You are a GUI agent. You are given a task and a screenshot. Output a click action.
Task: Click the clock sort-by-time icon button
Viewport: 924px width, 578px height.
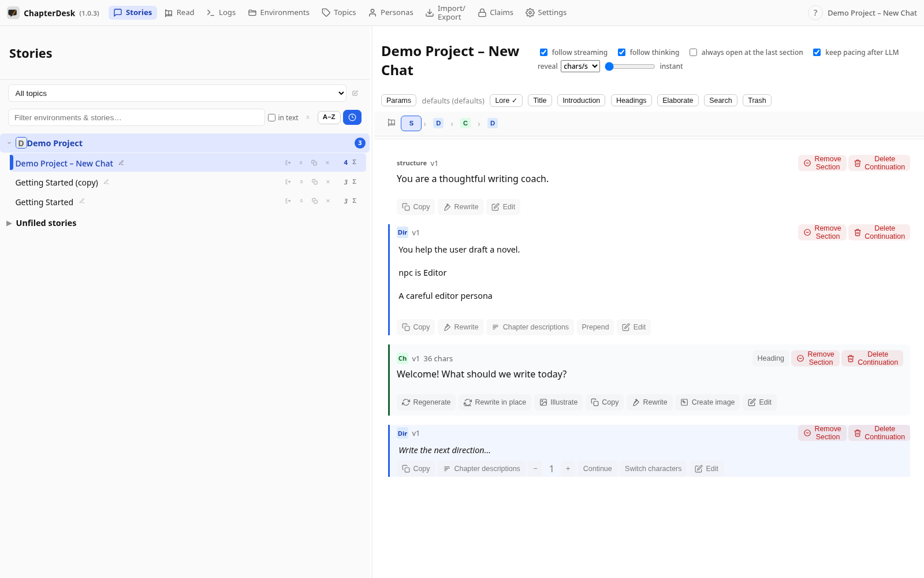(x=352, y=117)
